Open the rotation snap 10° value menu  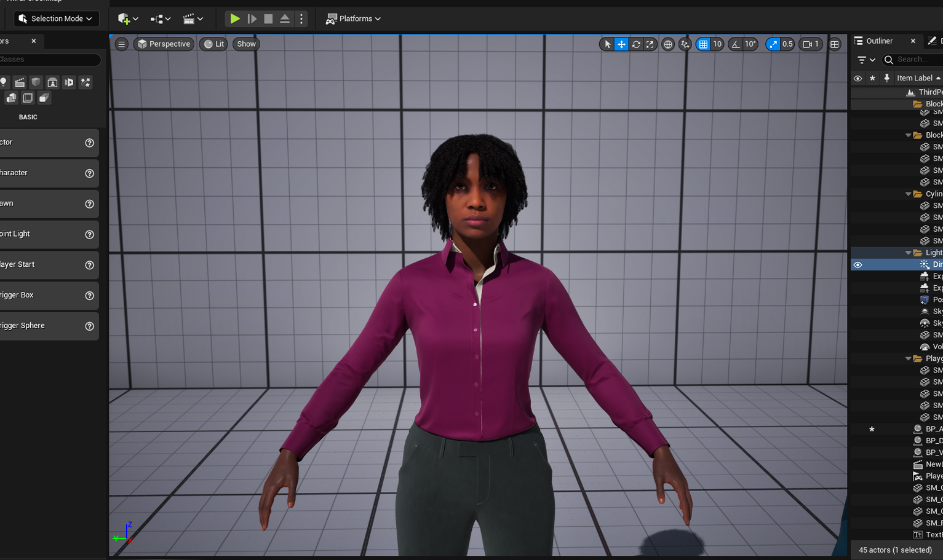[750, 44]
